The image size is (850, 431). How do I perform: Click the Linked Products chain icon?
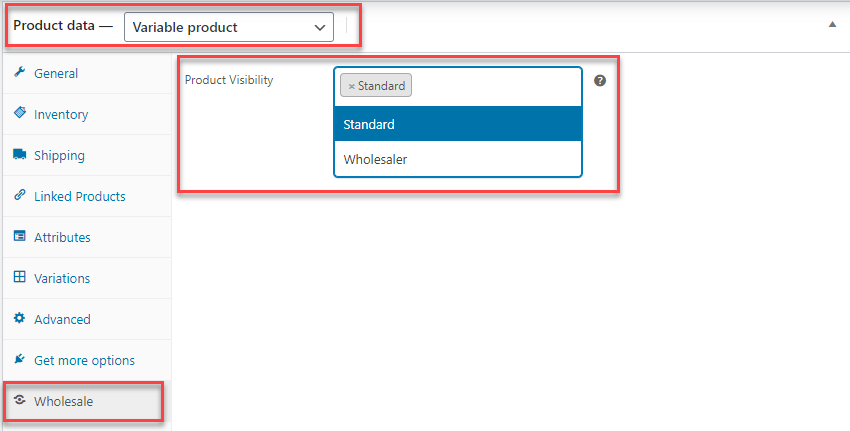[x=20, y=196]
